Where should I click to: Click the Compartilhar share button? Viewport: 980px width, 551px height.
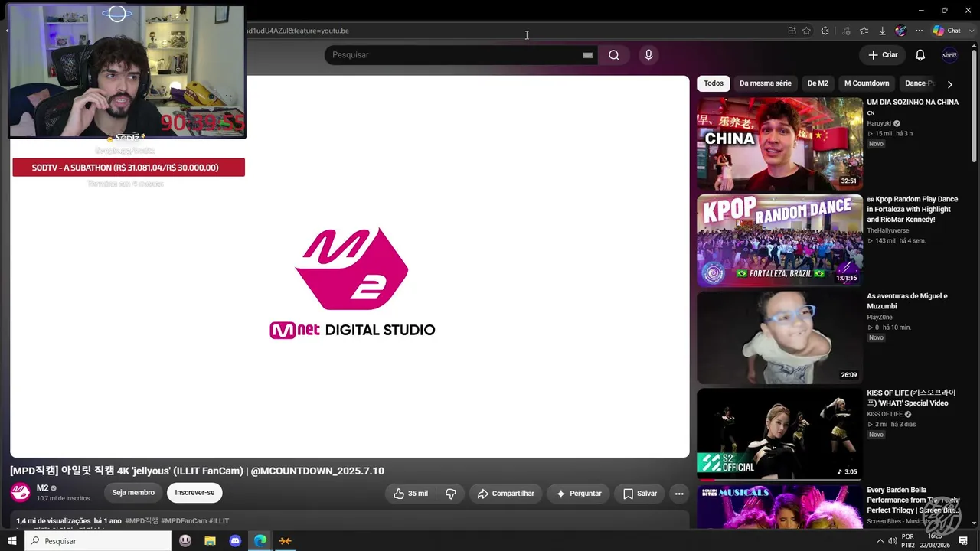tap(506, 494)
